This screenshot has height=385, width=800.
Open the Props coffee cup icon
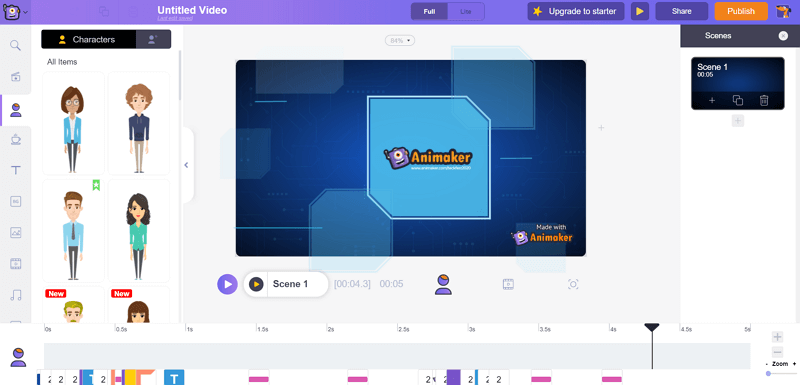tap(15, 139)
